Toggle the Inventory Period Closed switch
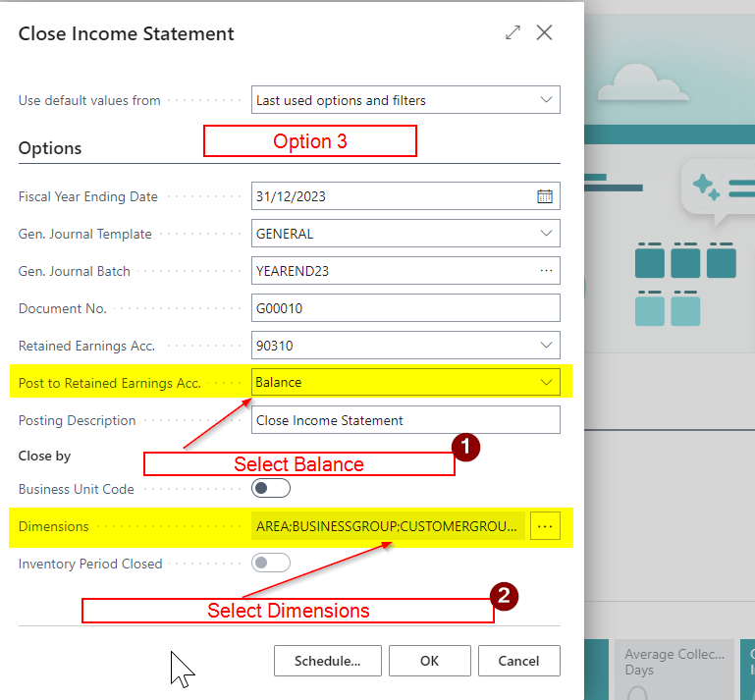The width and height of the screenshot is (755, 700). pyautogui.click(x=271, y=564)
